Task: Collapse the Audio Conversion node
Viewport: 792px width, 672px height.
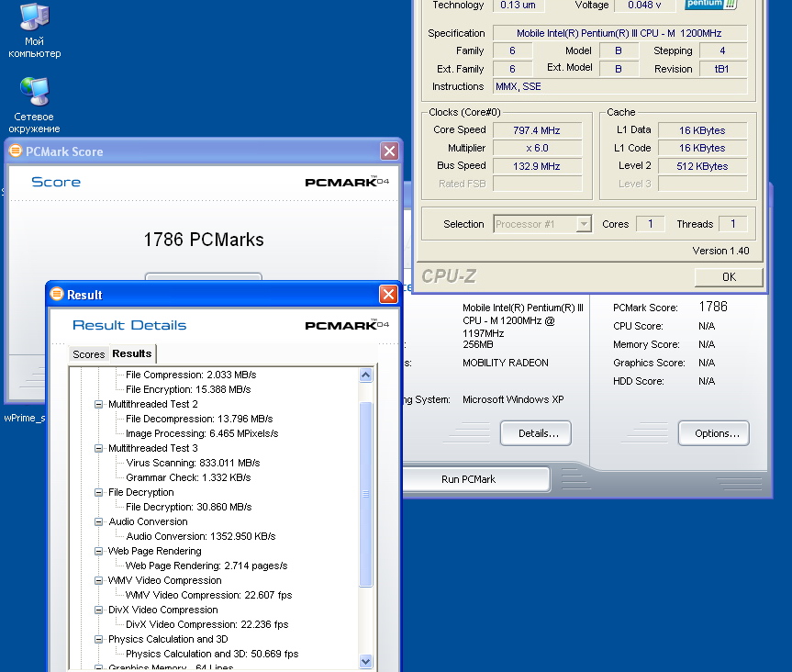Action: (x=99, y=521)
